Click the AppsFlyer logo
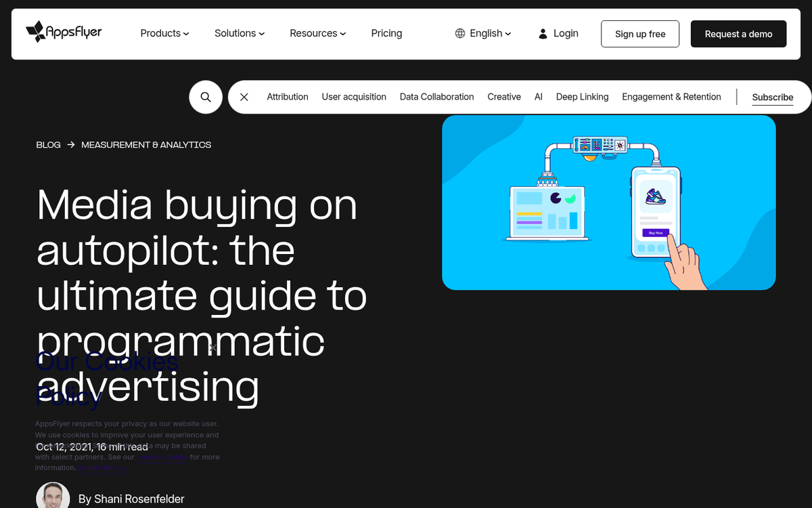 point(64,32)
